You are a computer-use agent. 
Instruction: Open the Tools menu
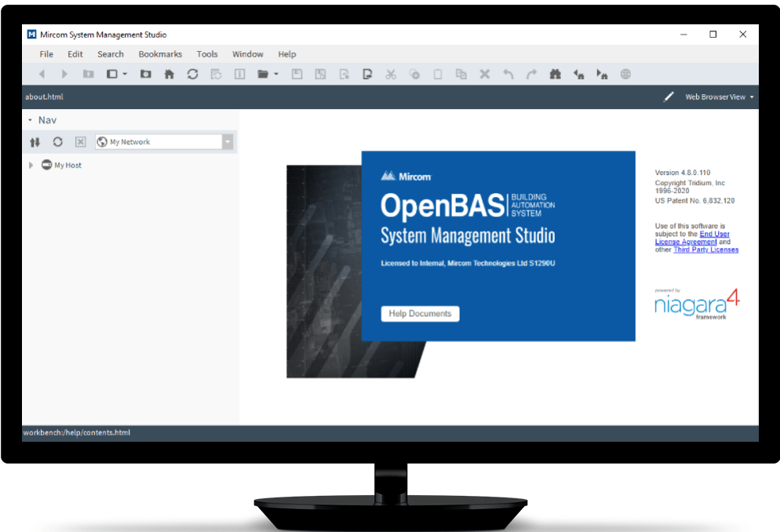point(207,54)
